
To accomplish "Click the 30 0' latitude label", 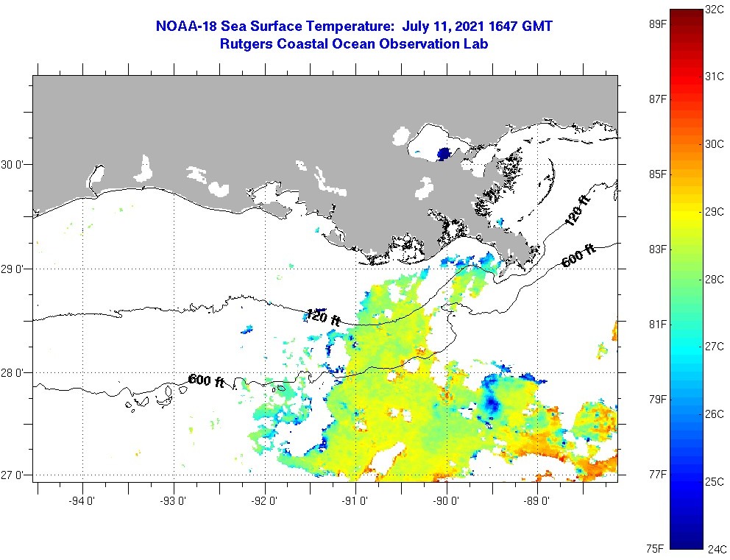I will [x=13, y=165].
